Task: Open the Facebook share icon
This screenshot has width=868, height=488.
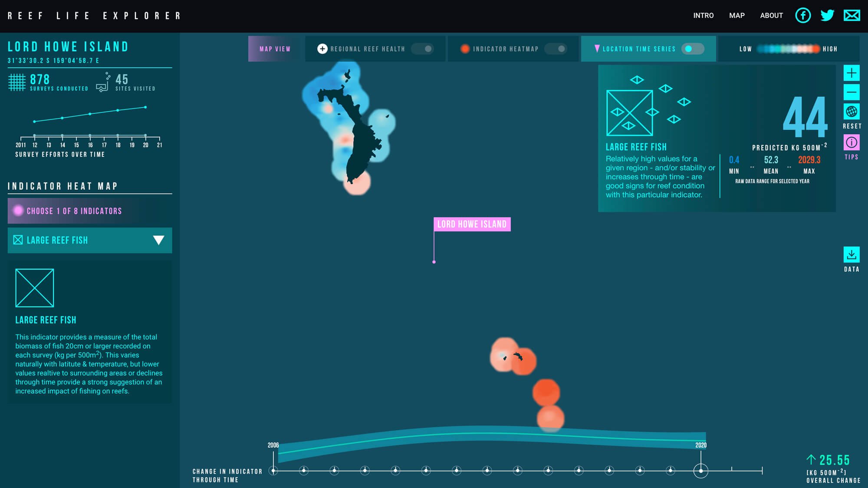Action: [803, 16]
